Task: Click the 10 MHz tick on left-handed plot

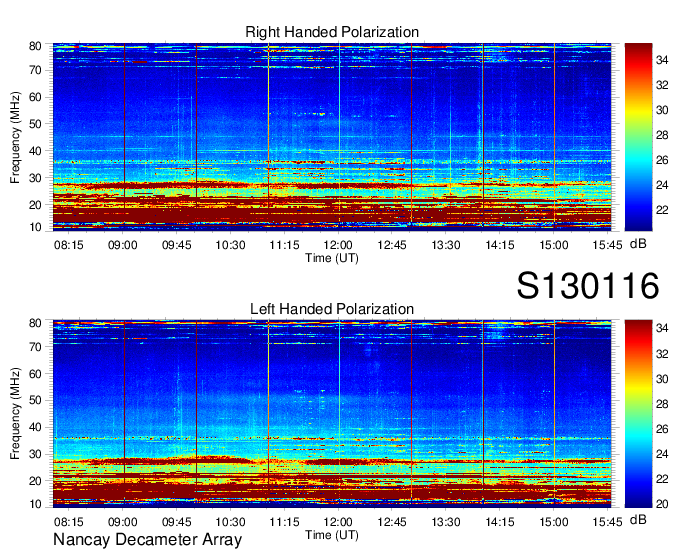Action: [x=35, y=504]
